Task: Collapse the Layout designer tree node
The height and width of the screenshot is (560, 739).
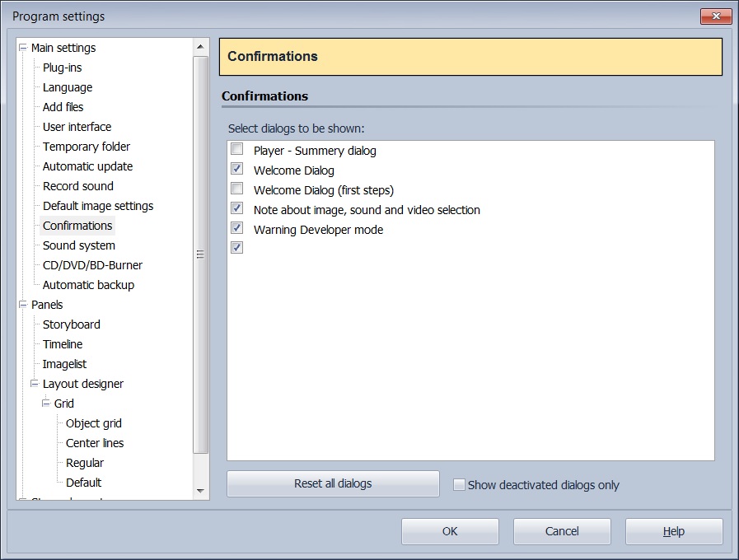Action: pyautogui.click(x=35, y=384)
